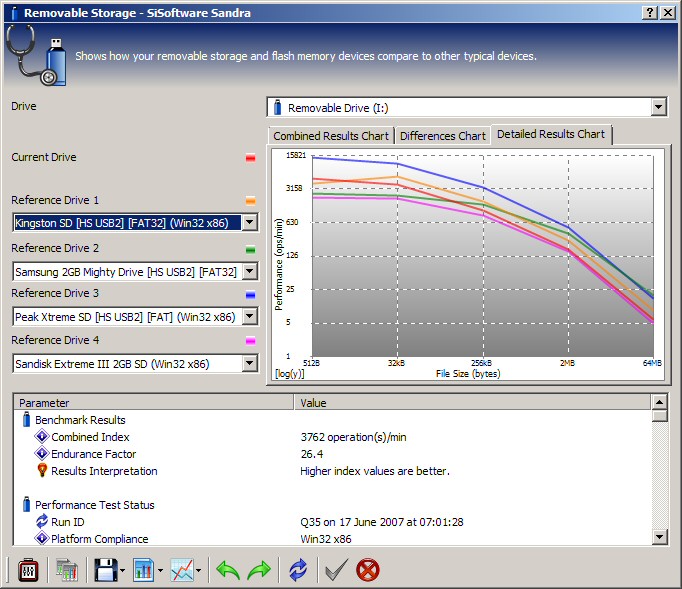Click the Performance Test Status drive icon
Screen dimensions: 682x589
point(27,504)
